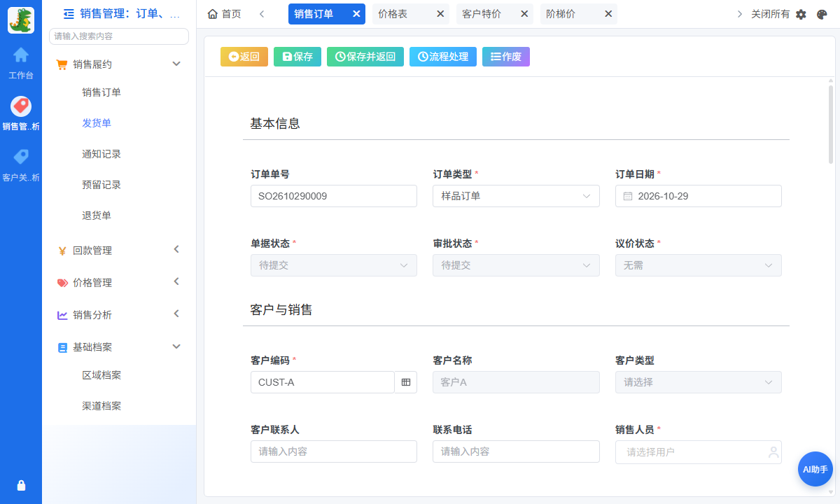Click the 作废 button
Viewport: 840px width, 504px height.
tap(506, 57)
